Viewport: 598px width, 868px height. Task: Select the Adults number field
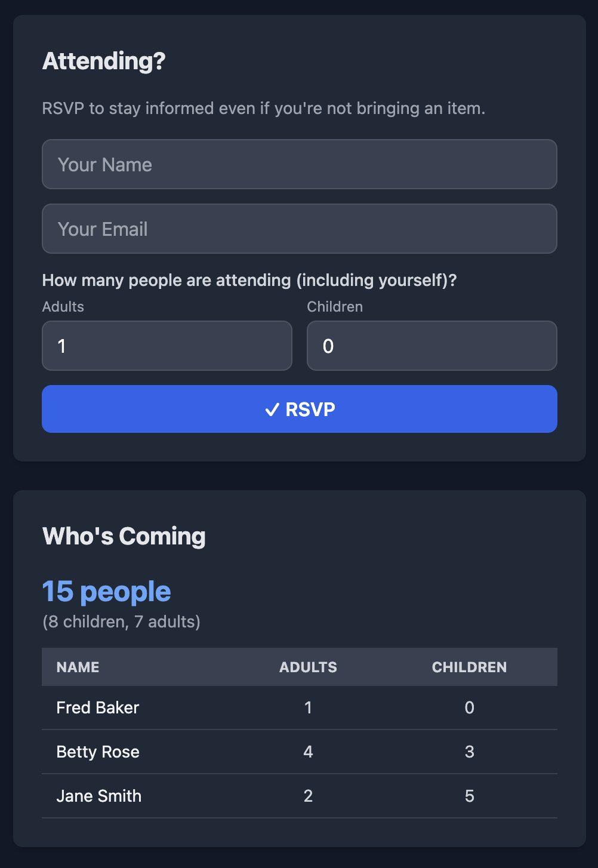167,346
